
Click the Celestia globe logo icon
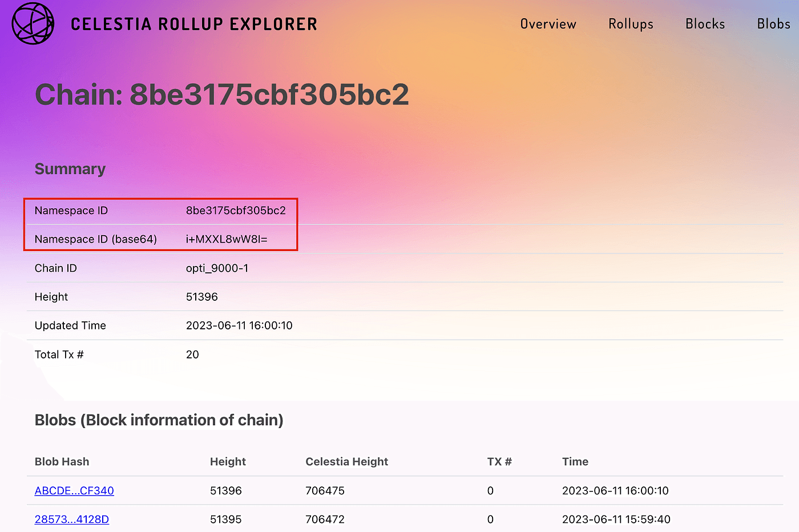point(33,23)
